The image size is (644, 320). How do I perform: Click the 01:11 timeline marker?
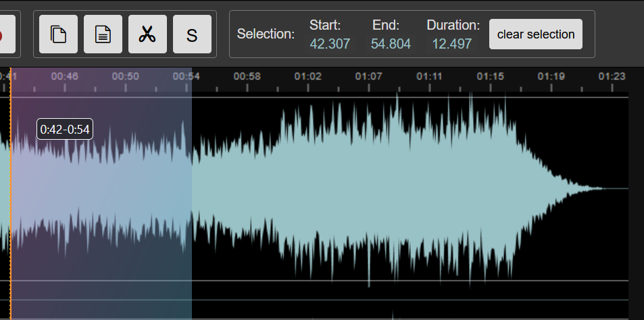pos(430,76)
